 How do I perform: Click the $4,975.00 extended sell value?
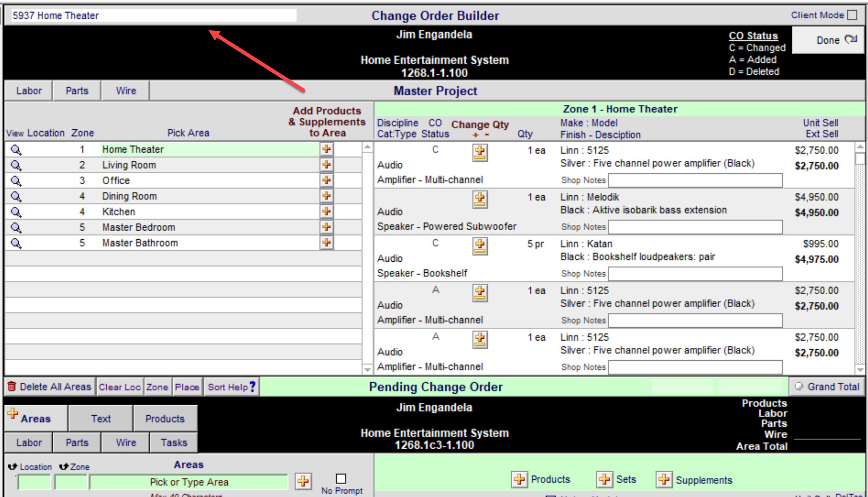coord(816,259)
